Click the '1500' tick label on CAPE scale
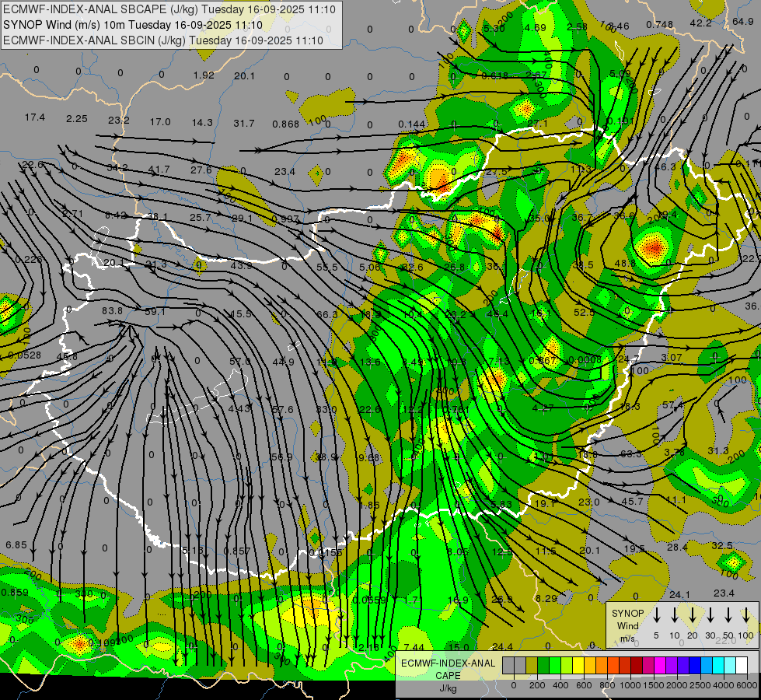The height and width of the screenshot is (700, 761). [x=654, y=685]
